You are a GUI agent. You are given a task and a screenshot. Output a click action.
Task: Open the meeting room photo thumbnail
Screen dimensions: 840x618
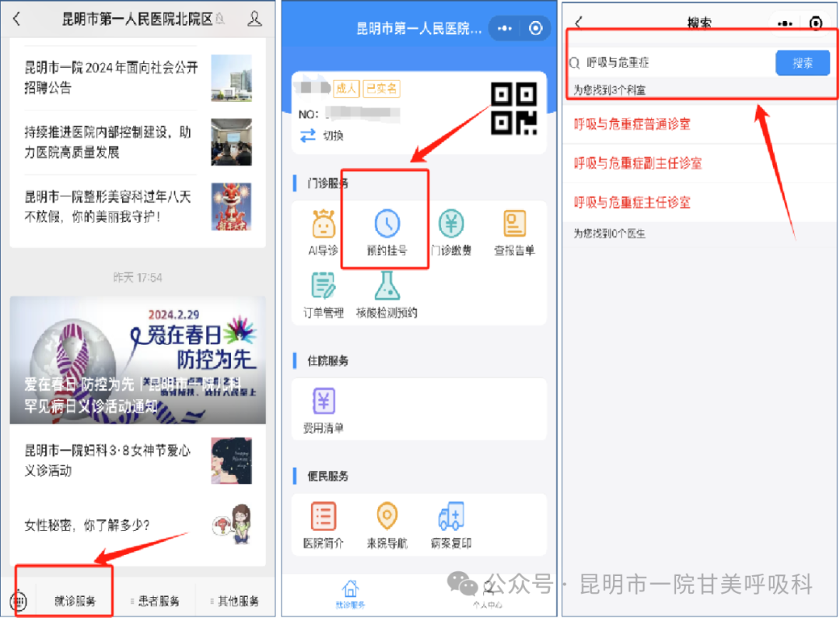[x=232, y=142]
